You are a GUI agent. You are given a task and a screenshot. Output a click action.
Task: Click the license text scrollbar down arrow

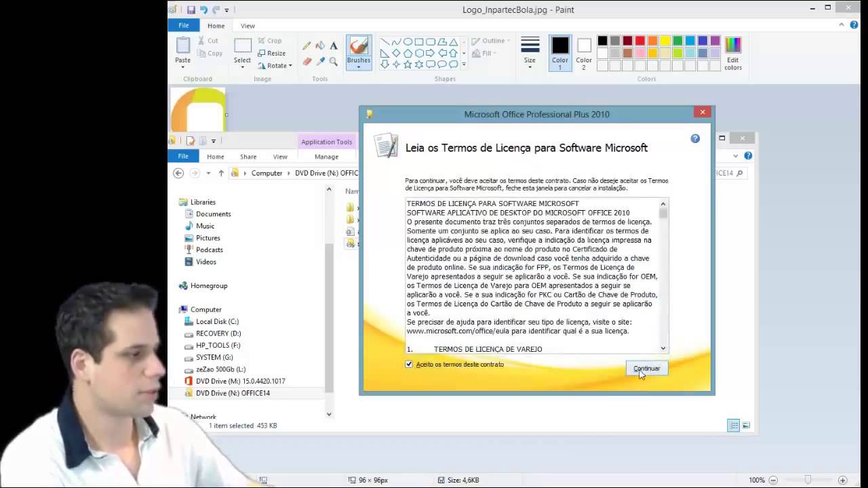point(663,348)
